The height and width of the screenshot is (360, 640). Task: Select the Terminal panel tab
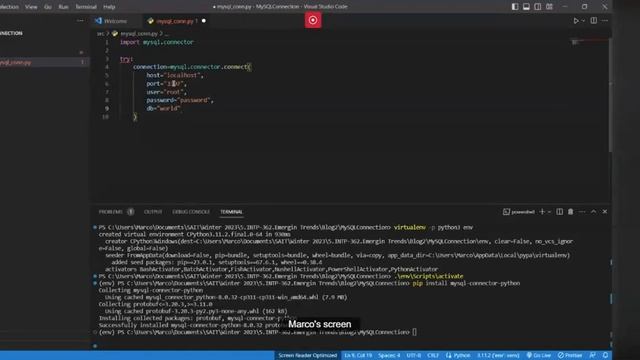click(231, 212)
